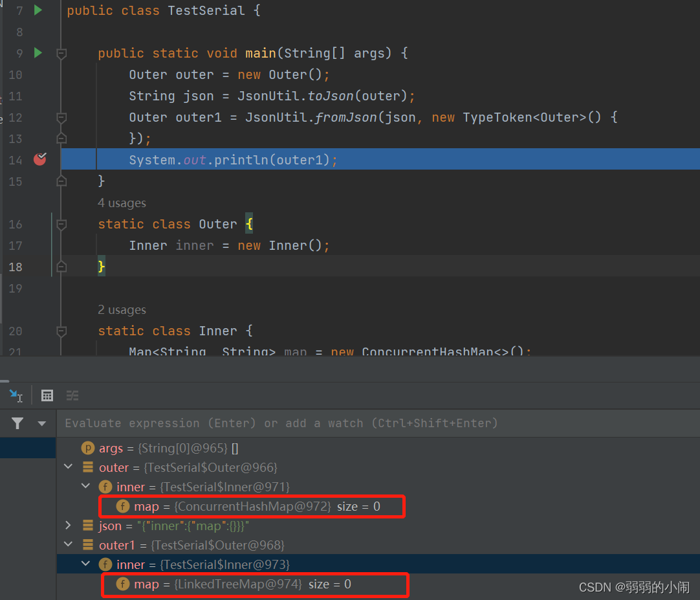This screenshot has height=600, width=700.
Task: Collapse the outer variable node
Action: (69, 467)
